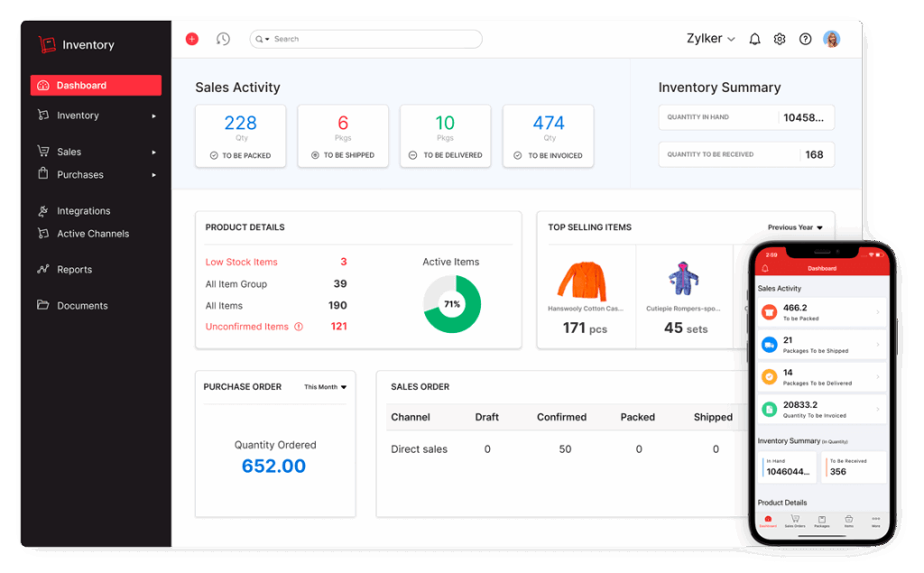Open Documents in the sidebar
Image resolution: width=924 pixels, height=573 pixels.
tap(82, 305)
